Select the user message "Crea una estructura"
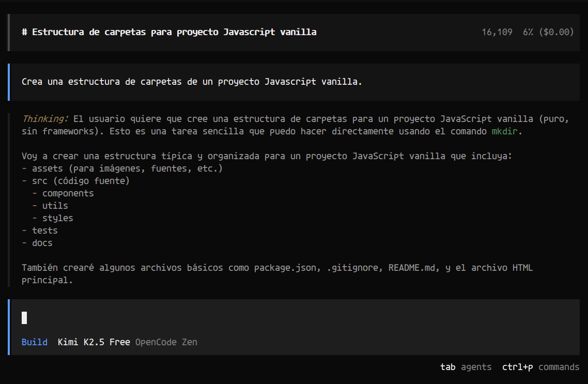Image resolution: width=588 pixels, height=384 pixels. click(x=192, y=82)
